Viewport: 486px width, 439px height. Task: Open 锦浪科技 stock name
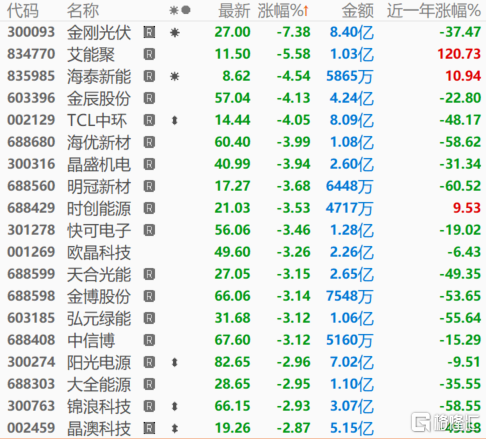[99, 406]
